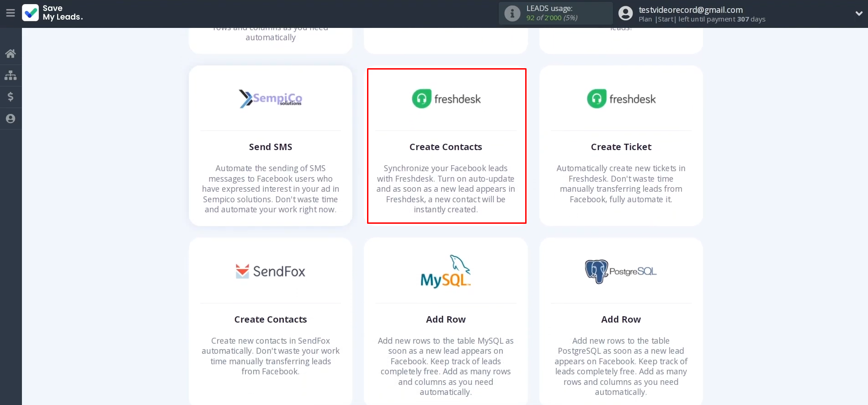Expand the account dropdown chevron
Screen dimensions: 868x405
click(859, 14)
